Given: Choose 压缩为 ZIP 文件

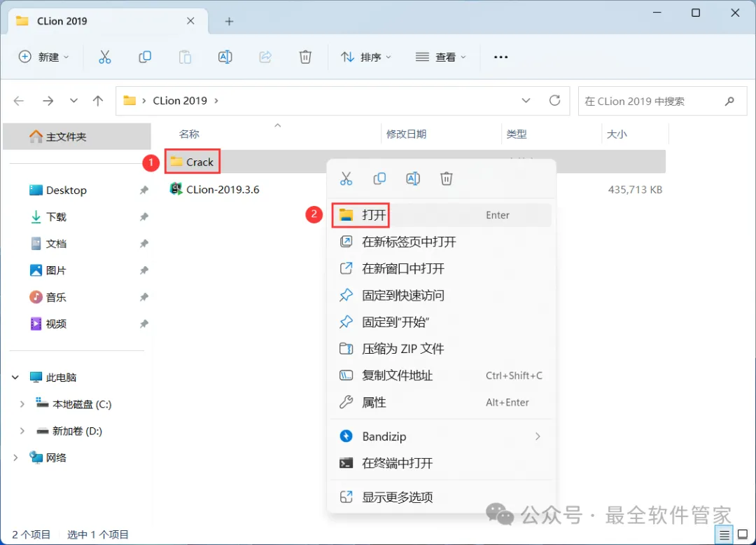Looking at the screenshot, I should pos(441,349).
